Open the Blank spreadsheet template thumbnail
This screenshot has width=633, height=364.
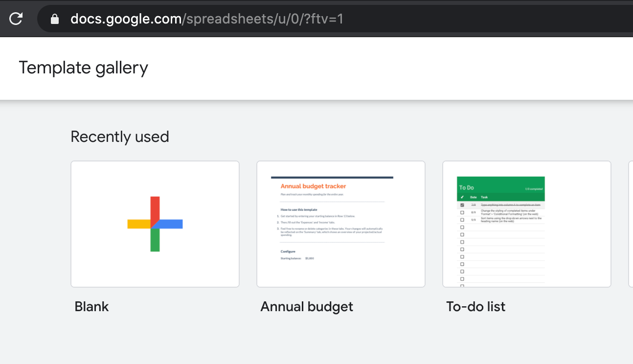(x=155, y=224)
